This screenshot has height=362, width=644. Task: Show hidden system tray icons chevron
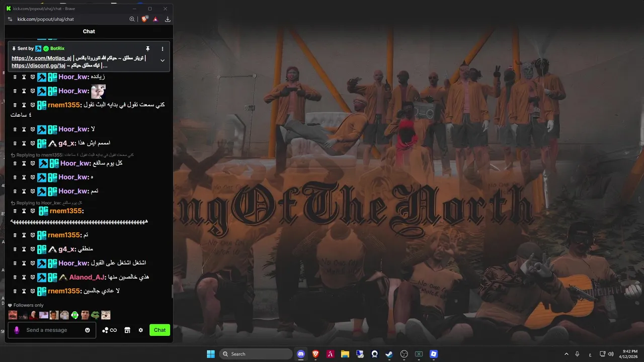pyautogui.click(x=566, y=354)
